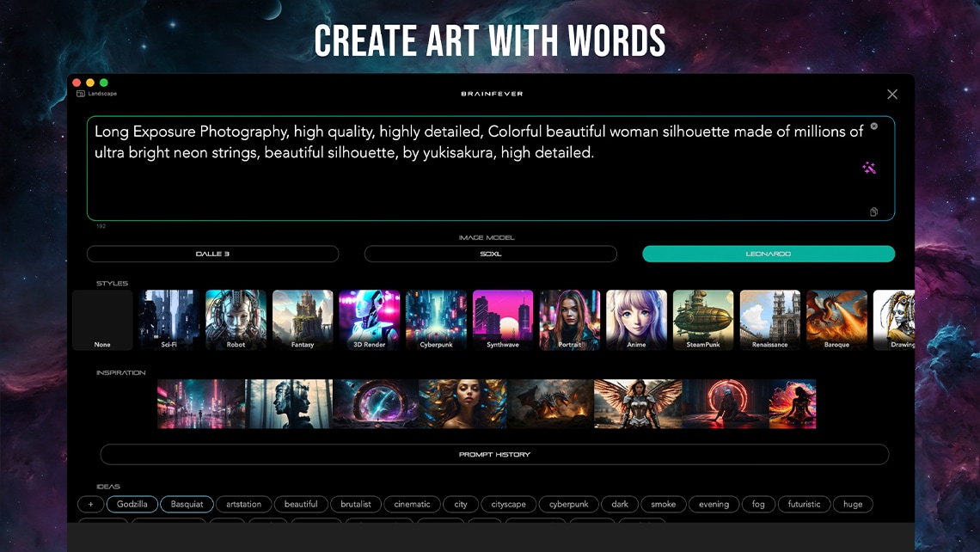Click the copy prompt clipboard icon
980x552 pixels.
point(873,212)
